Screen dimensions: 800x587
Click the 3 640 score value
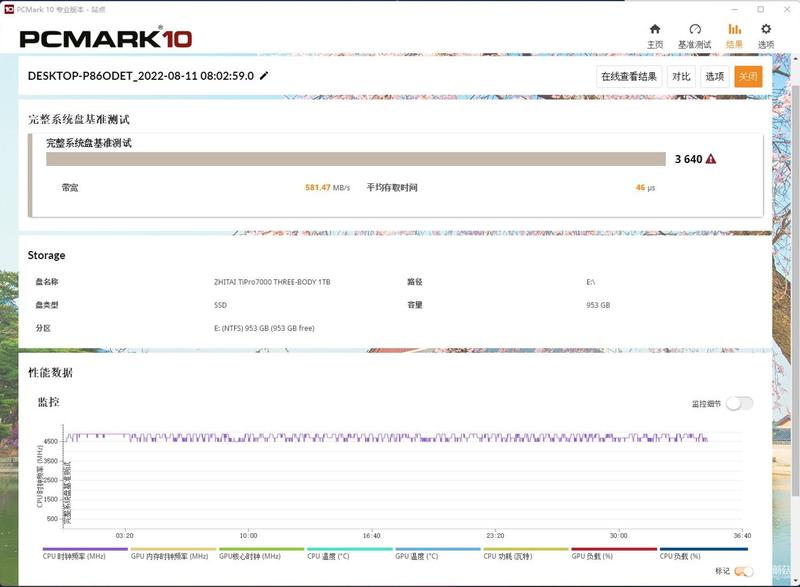click(x=688, y=159)
